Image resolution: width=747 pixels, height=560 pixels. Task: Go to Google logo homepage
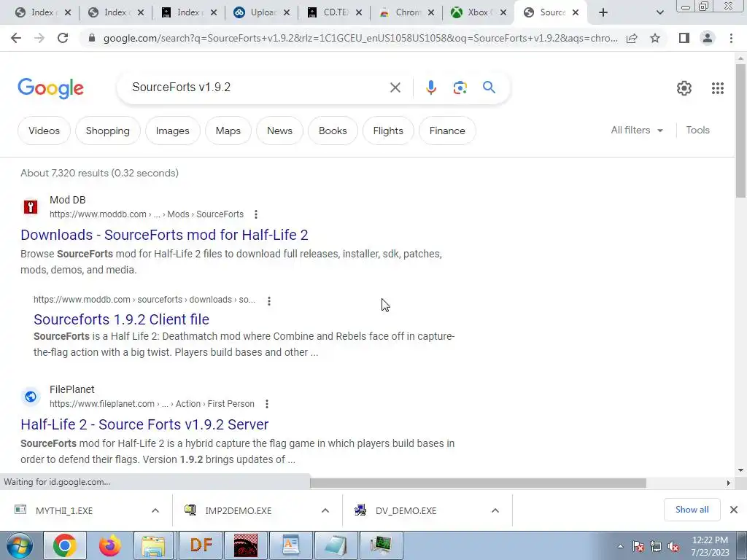(x=50, y=88)
